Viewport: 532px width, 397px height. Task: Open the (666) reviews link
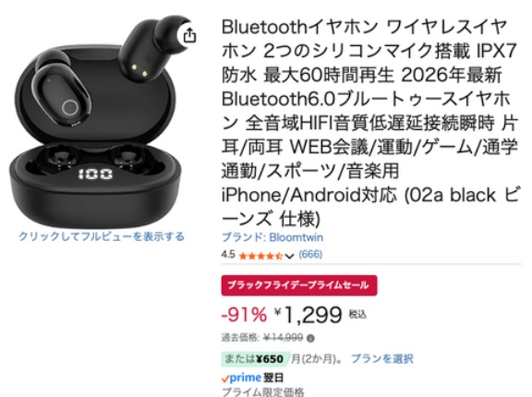310,254
